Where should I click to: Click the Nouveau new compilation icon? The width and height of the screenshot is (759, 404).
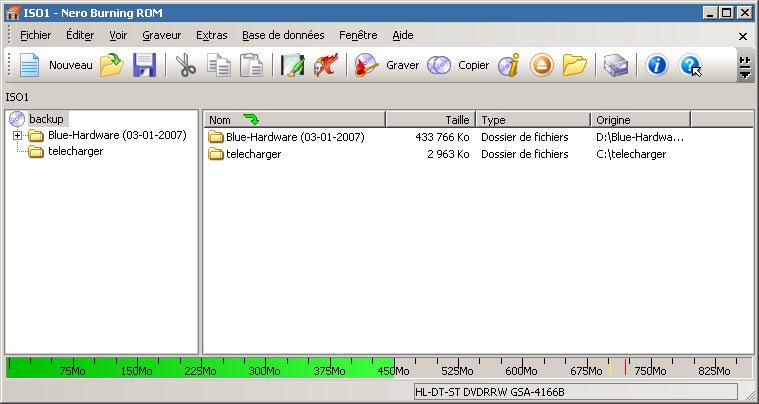pyautogui.click(x=30, y=65)
